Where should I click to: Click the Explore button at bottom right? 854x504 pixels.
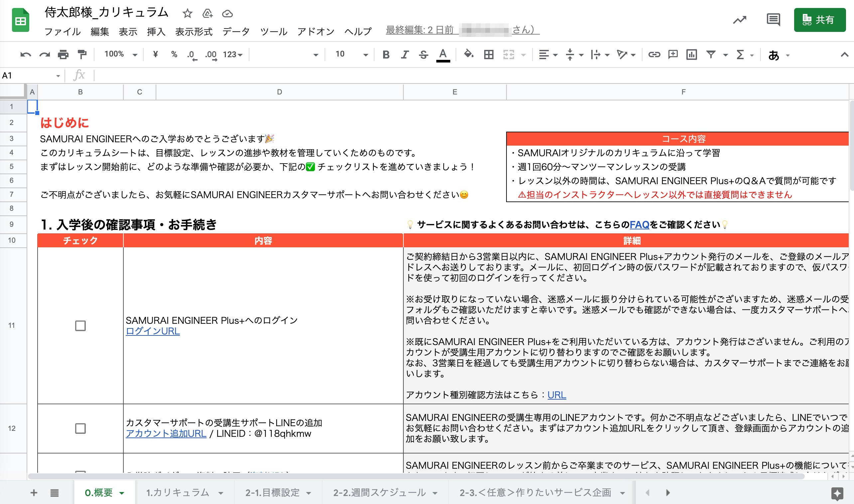tap(837, 493)
